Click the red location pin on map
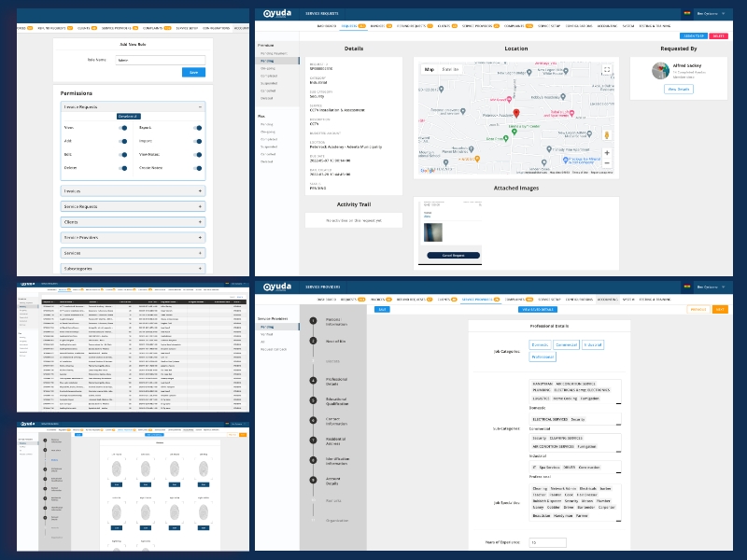The width and height of the screenshot is (747, 560). click(516, 114)
